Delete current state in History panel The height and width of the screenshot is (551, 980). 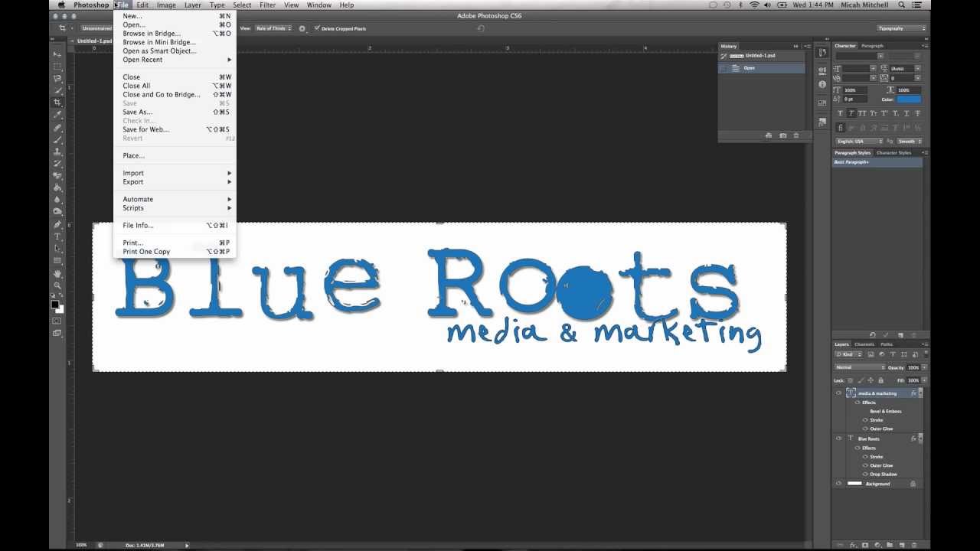(x=796, y=135)
